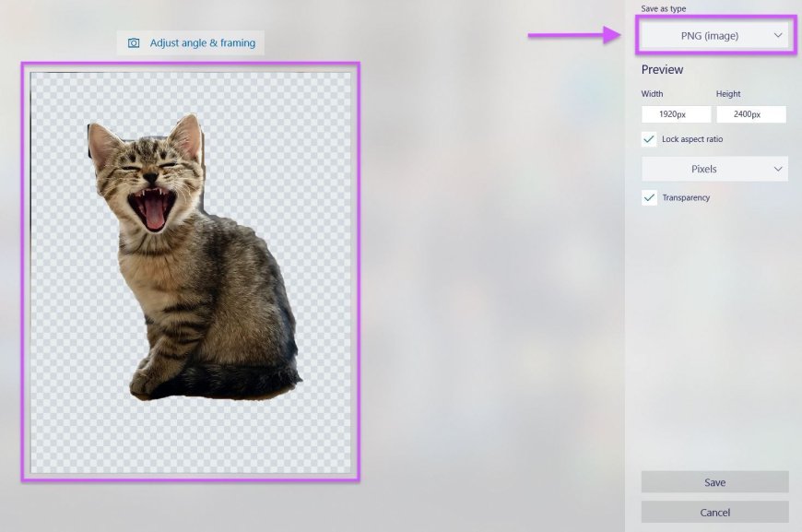The image size is (802, 532).
Task: Click the chevron on the Pixels selector
Action: (x=777, y=169)
